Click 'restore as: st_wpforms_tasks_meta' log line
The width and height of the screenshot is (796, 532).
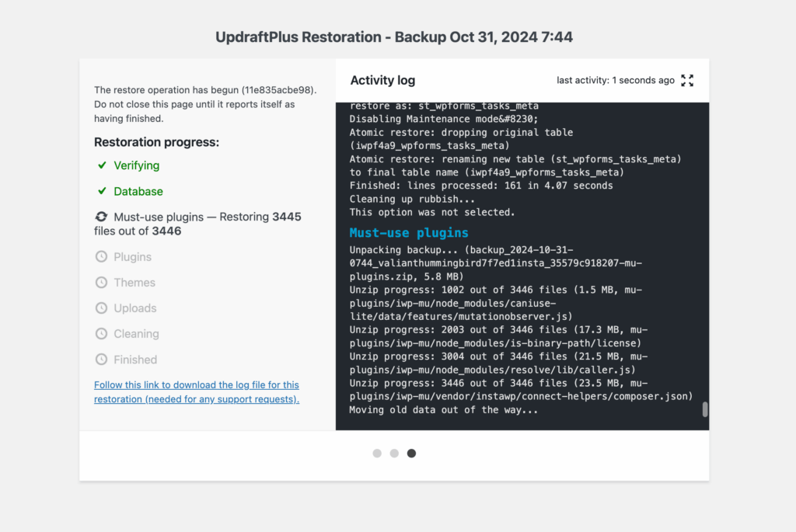pyautogui.click(x=444, y=106)
